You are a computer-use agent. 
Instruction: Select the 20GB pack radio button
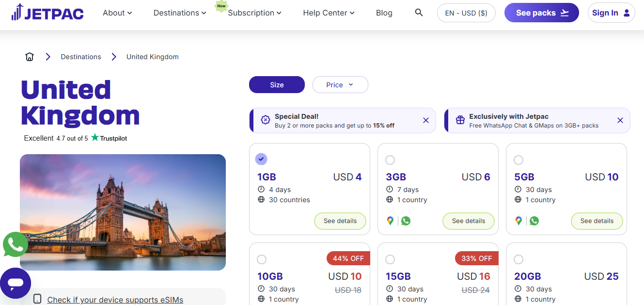518,259
